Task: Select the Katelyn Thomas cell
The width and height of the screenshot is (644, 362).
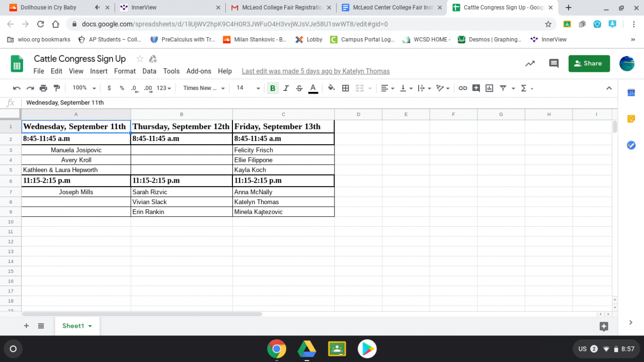Action: pos(283,202)
